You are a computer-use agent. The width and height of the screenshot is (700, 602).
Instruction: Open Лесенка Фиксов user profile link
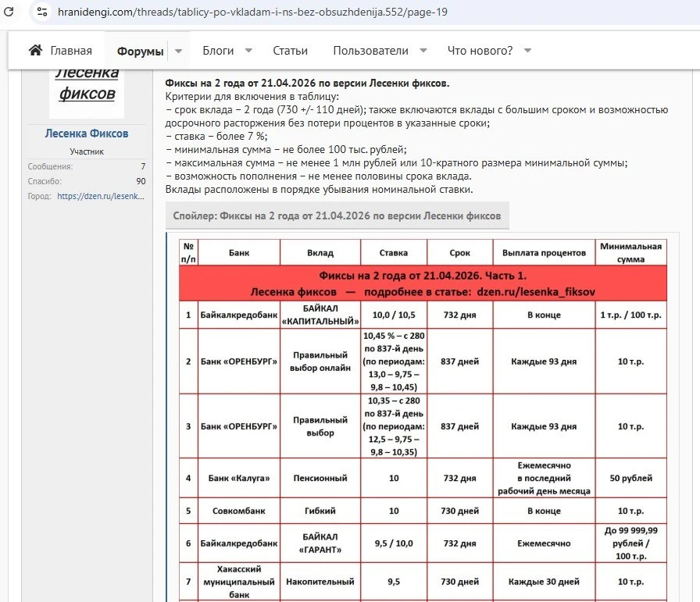pos(87,134)
